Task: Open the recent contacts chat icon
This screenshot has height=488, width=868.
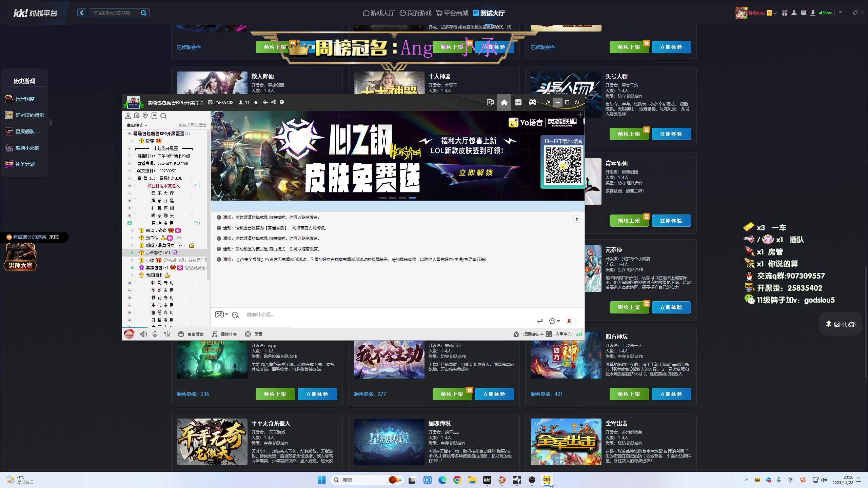Action: (137, 116)
